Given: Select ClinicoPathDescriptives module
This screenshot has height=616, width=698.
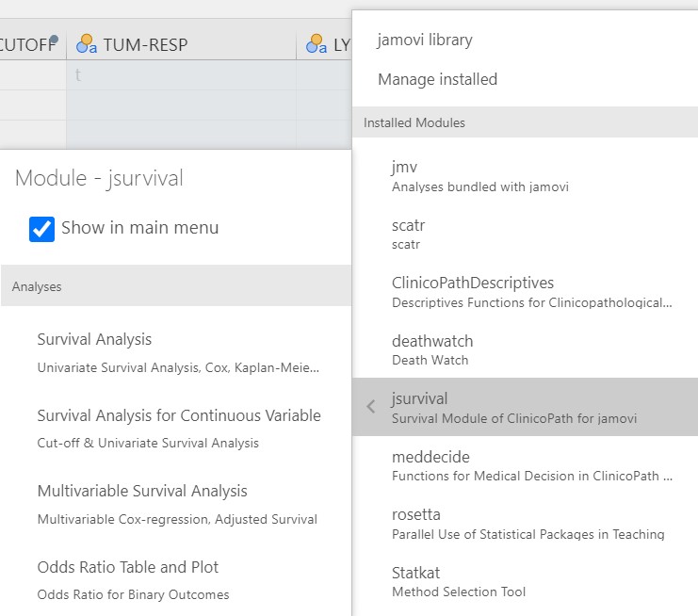Looking at the screenshot, I should click(525, 292).
